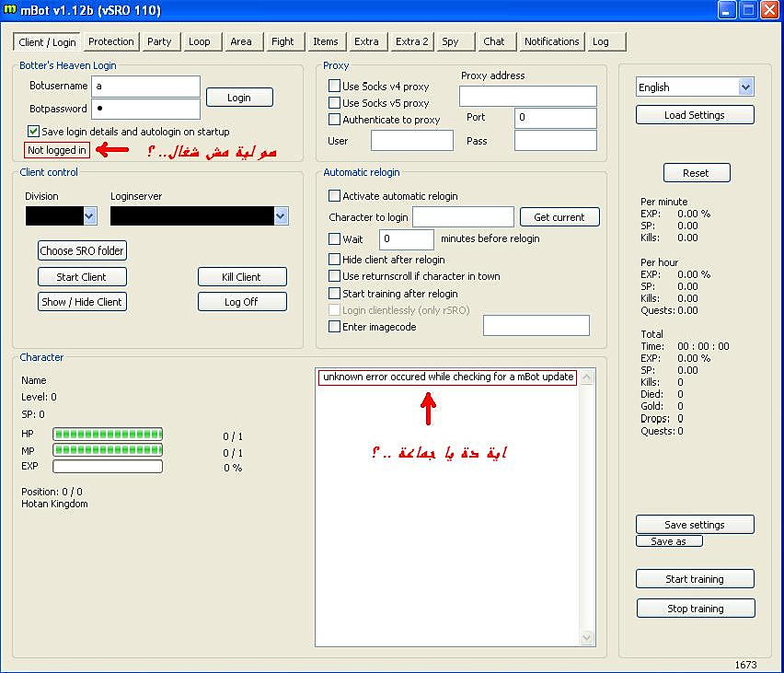Viewport: 784px width, 673px height.
Task: Check Activate automatic relogin
Action: [x=334, y=196]
